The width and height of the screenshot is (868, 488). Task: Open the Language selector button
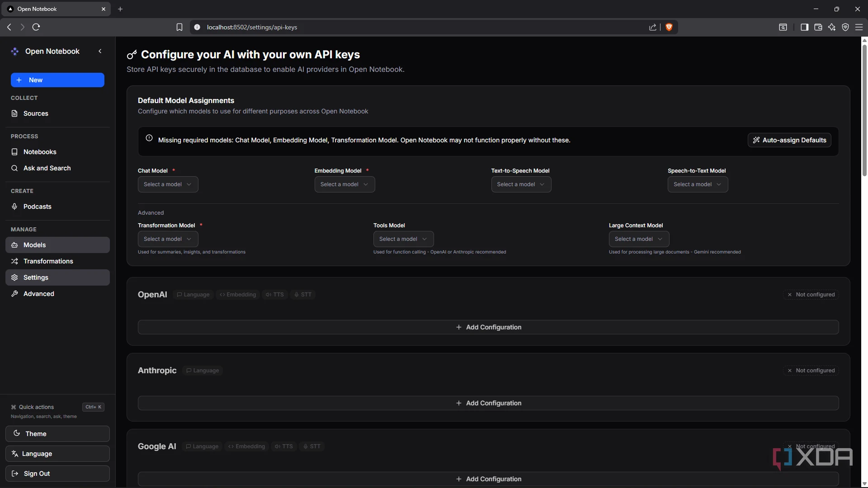point(57,454)
